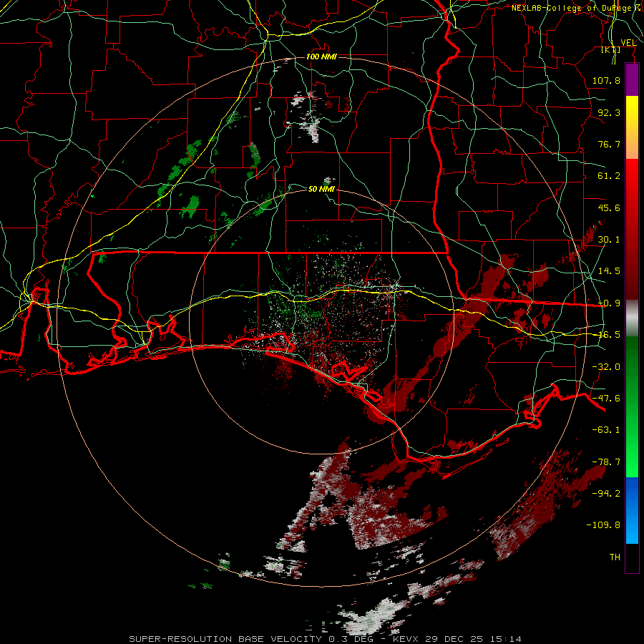This screenshot has height=644, width=644.
Task: Click the purple segment of the color bar
Action: click(x=632, y=79)
